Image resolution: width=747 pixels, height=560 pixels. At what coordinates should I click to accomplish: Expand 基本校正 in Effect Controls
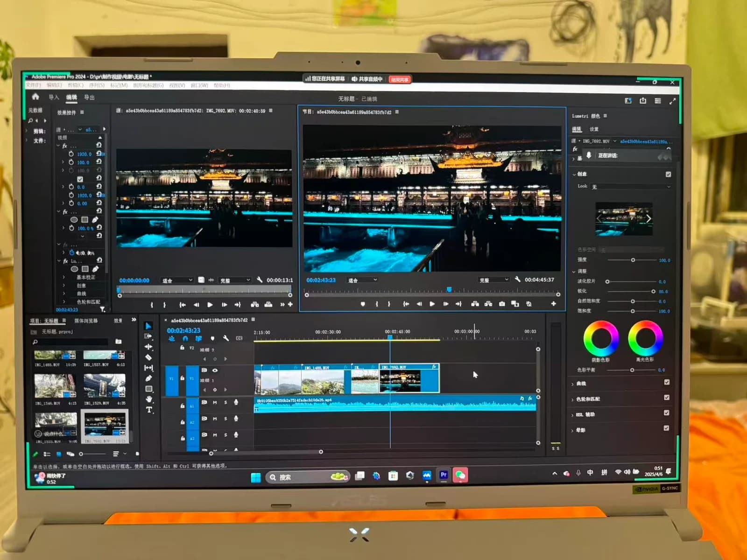[x=64, y=277]
